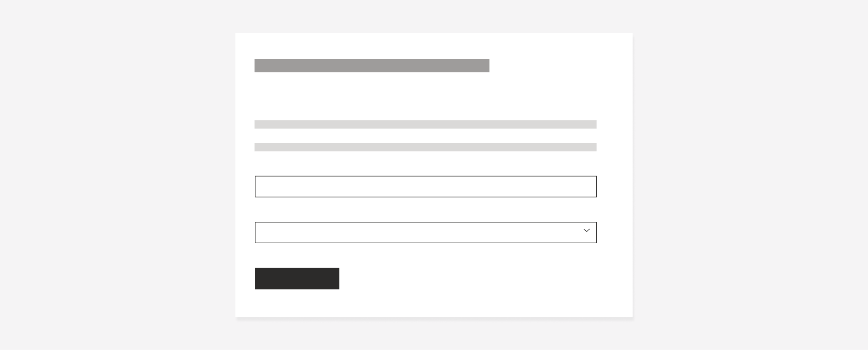This screenshot has height=350, width=868.
Task: Select the dark gray title placeholder bar
Action: pos(372,66)
